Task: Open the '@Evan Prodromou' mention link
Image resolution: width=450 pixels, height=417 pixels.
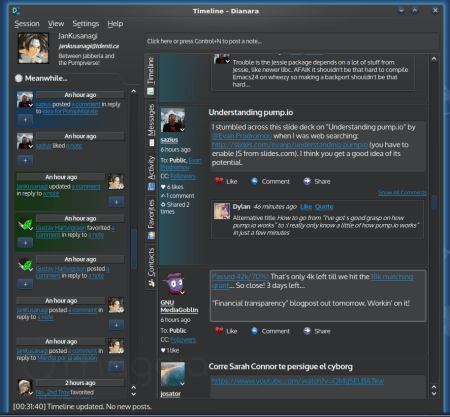Action: [x=242, y=136]
